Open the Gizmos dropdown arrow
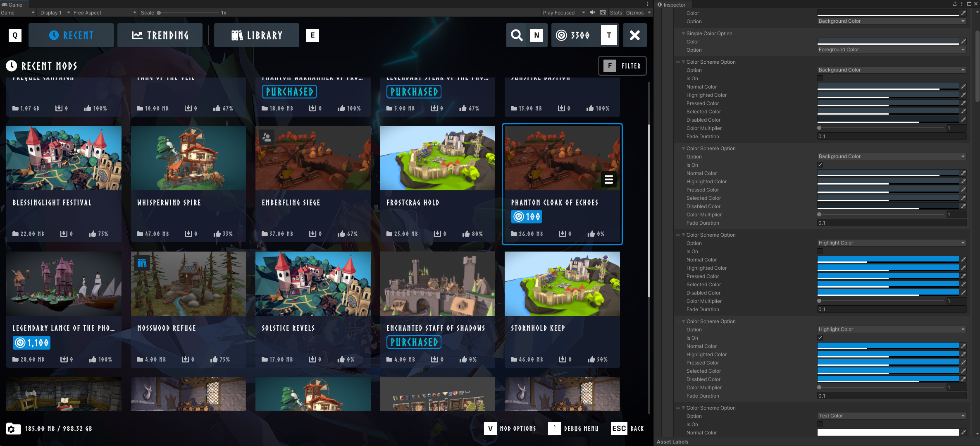This screenshot has height=446, width=980. pos(649,13)
